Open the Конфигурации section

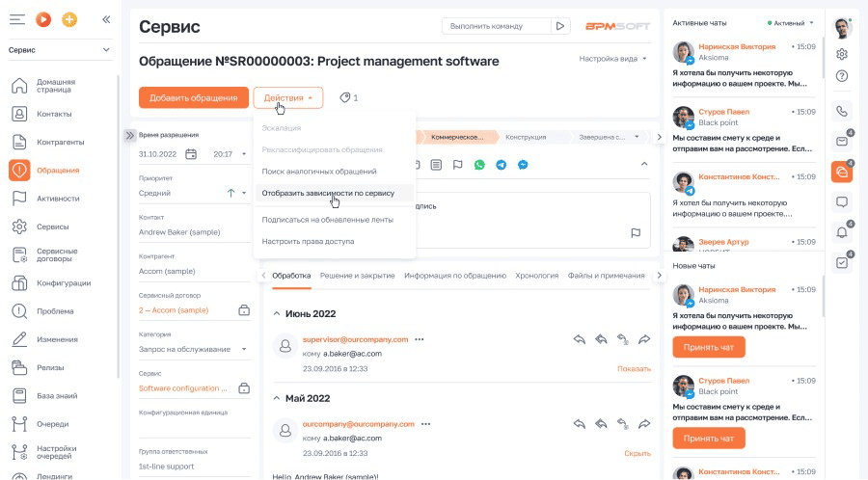(61, 283)
